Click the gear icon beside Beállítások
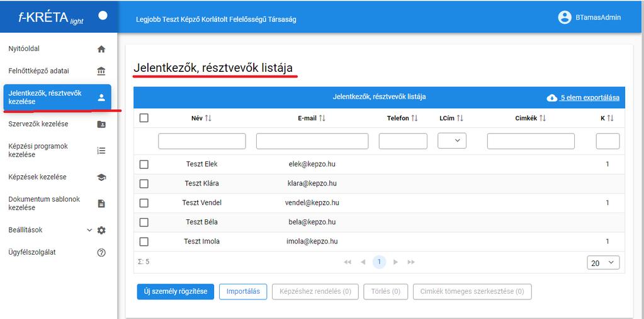This screenshot has height=319, width=644. coord(101,230)
